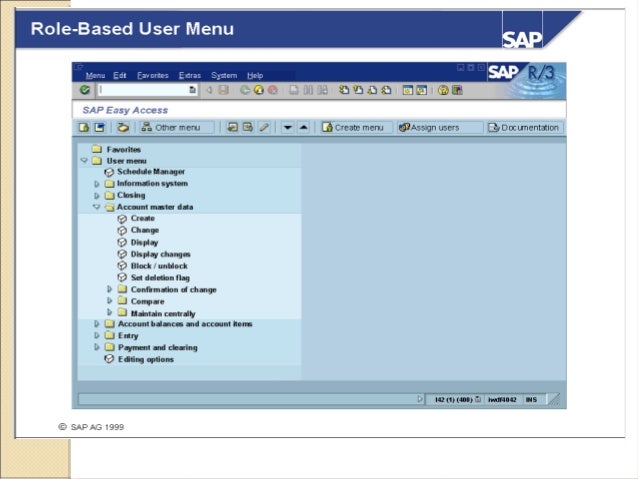Expand the Entry folder
This screenshot has height=479, width=638.
click(97, 335)
